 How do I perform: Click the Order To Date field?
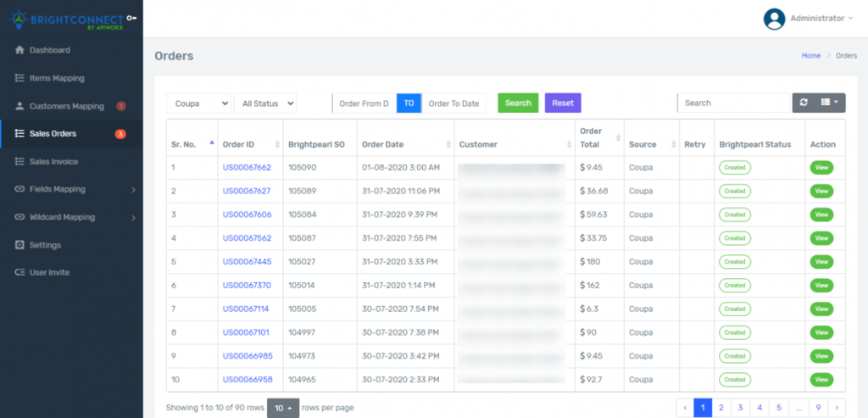click(454, 103)
